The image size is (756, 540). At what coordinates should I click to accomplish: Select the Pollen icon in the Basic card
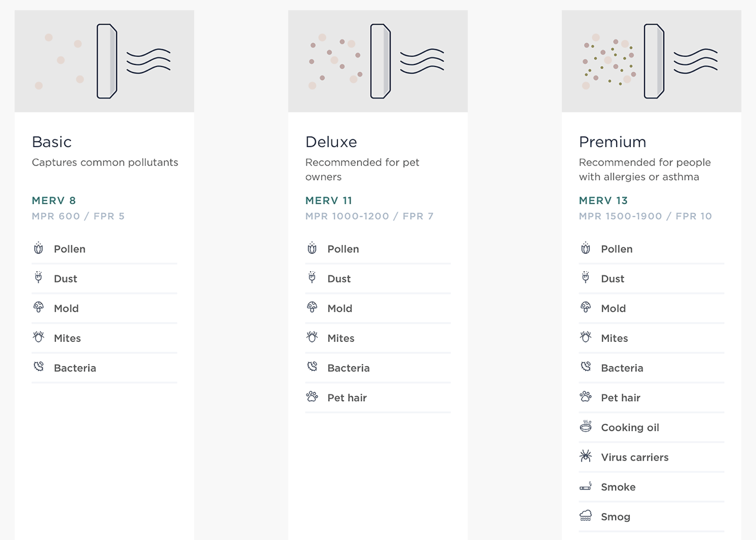coord(39,249)
